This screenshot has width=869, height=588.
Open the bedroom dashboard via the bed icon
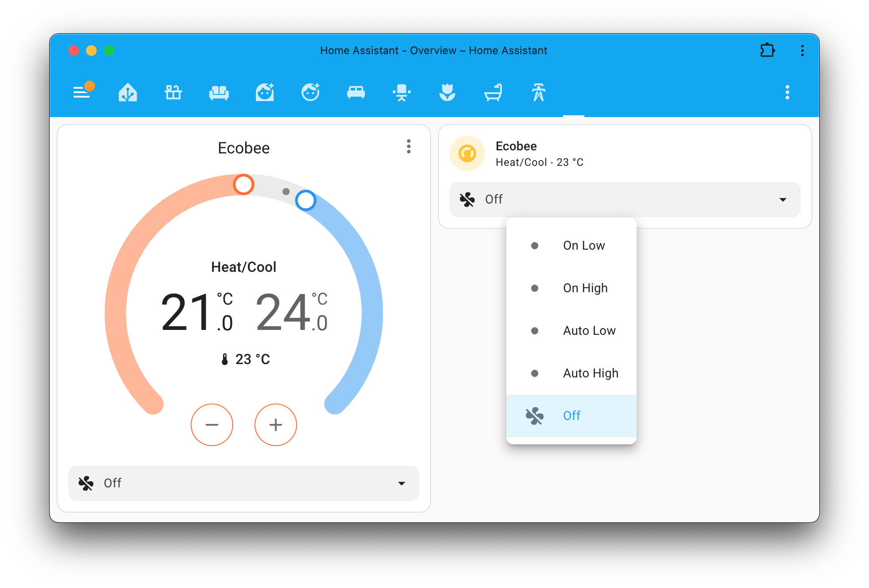356,93
